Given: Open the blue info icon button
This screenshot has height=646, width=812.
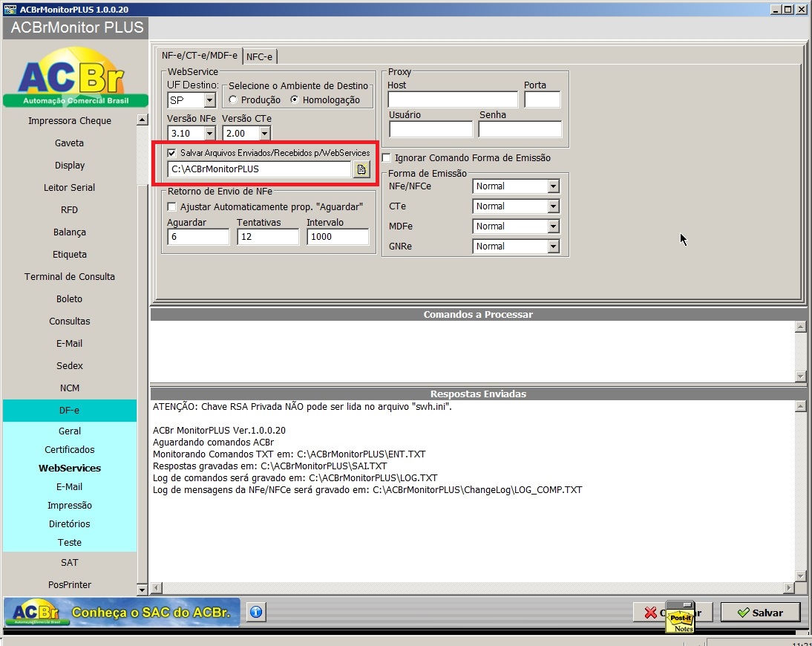Looking at the screenshot, I should point(256,612).
